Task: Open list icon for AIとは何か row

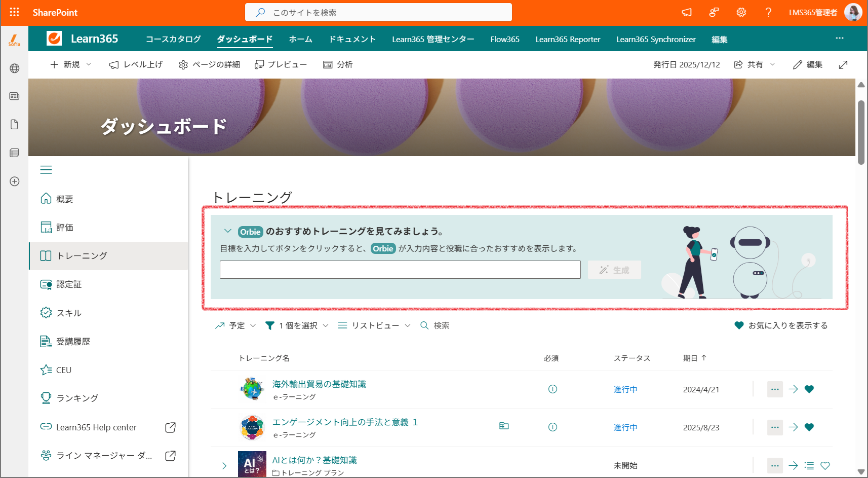Action: (809, 465)
